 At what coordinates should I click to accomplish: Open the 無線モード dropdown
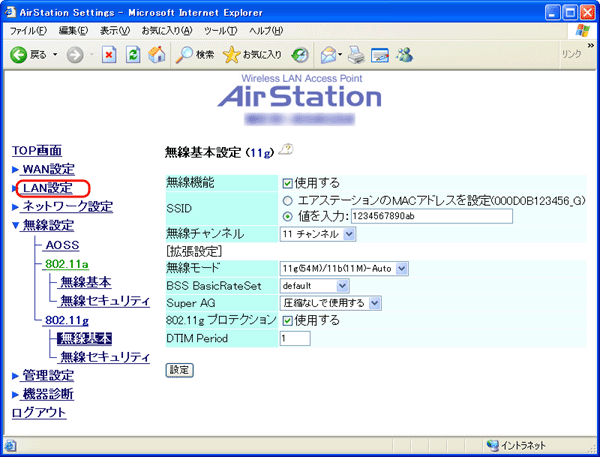344,268
